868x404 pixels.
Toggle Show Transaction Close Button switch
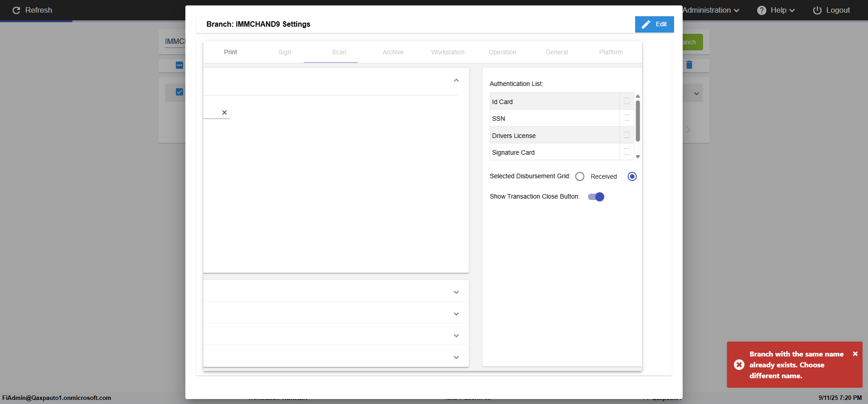point(596,197)
